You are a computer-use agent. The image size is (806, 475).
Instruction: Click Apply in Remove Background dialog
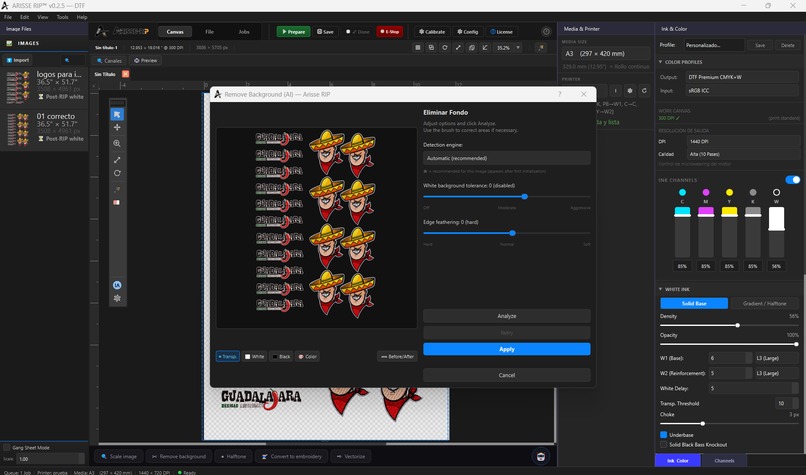(x=506, y=349)
